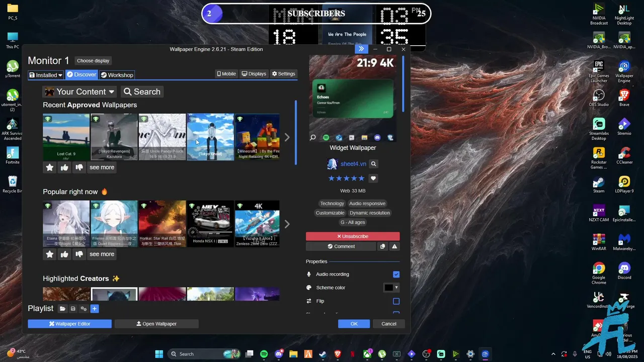Screen dimensions: 644x362
Task: Enable the Flip checkbox
Action: point(396,301)
